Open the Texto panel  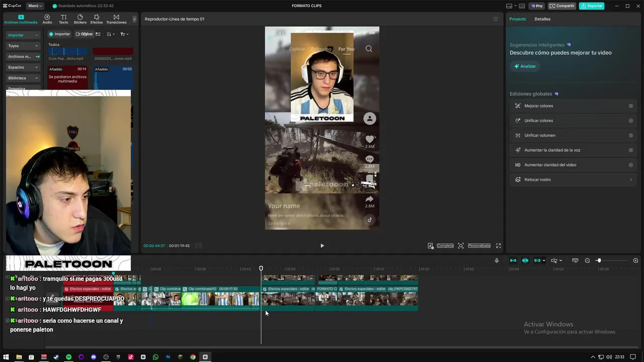[63, 19]
